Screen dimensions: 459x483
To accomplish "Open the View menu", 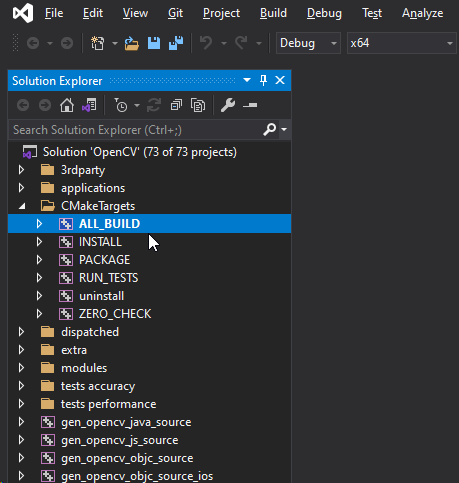I will point(135,13).
